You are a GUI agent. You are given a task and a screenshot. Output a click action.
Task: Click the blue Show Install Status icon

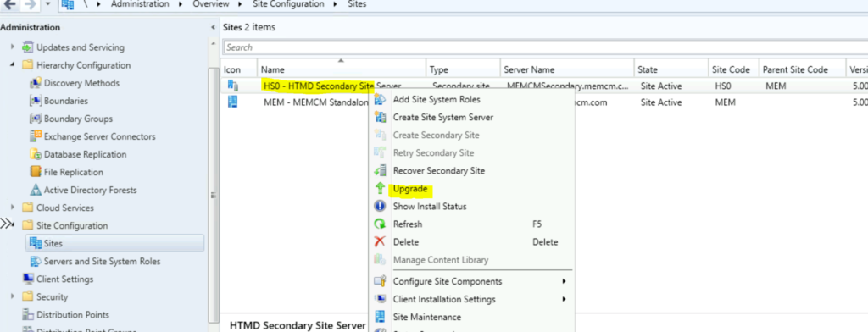(380, 207)
